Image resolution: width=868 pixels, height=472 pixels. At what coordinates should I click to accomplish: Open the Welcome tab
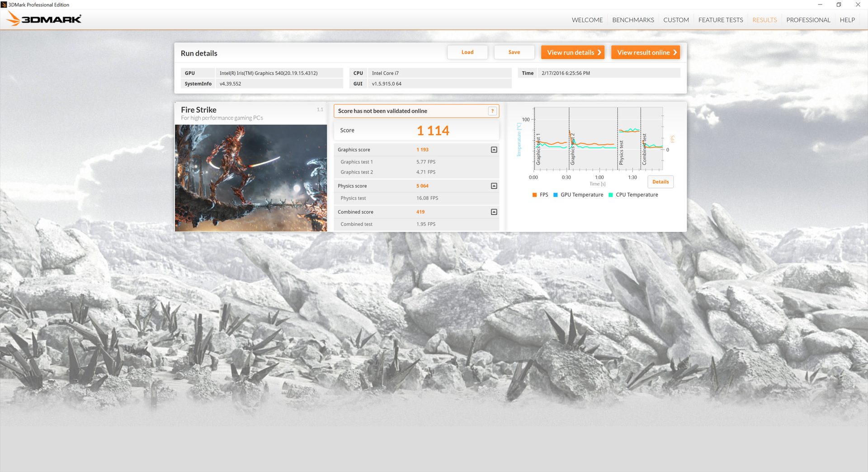tap(587, 20)
